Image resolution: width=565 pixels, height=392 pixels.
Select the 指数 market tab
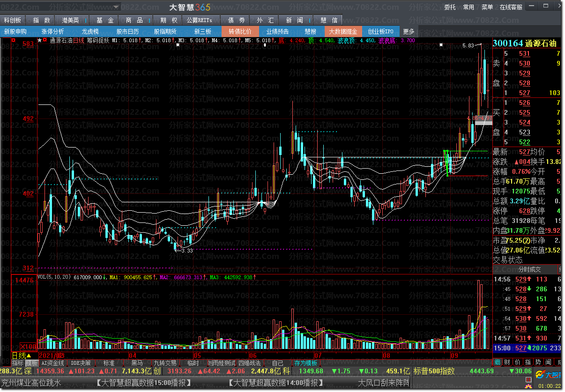tap(42, 20)
